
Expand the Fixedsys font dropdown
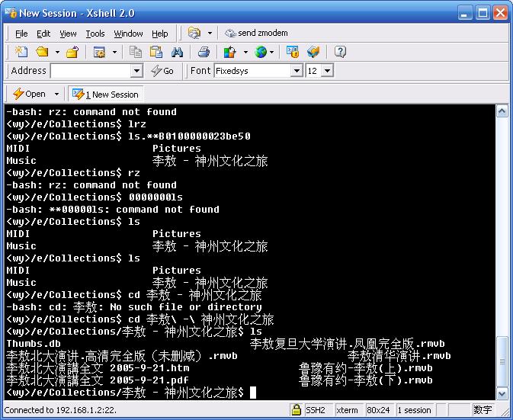297,71
